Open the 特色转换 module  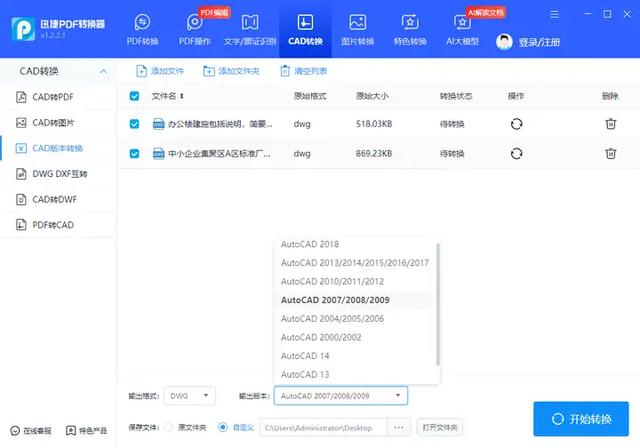tap(410, 29)
